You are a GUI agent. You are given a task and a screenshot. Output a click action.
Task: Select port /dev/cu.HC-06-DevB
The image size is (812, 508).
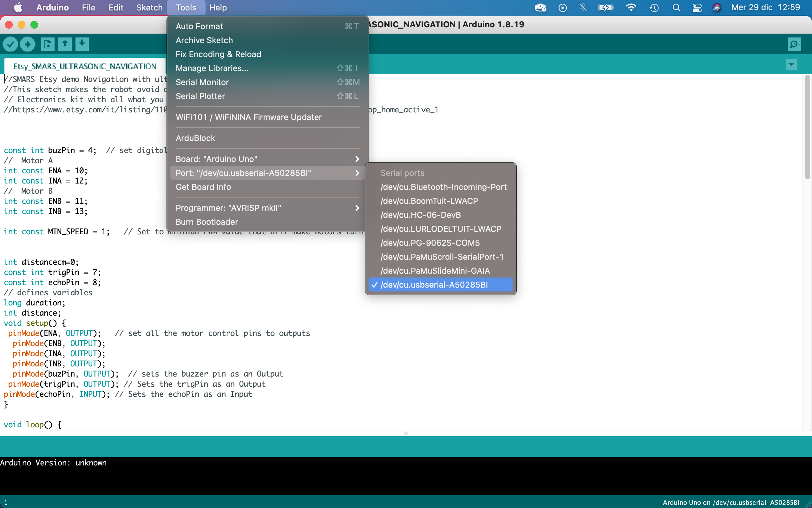click(441, 215)
